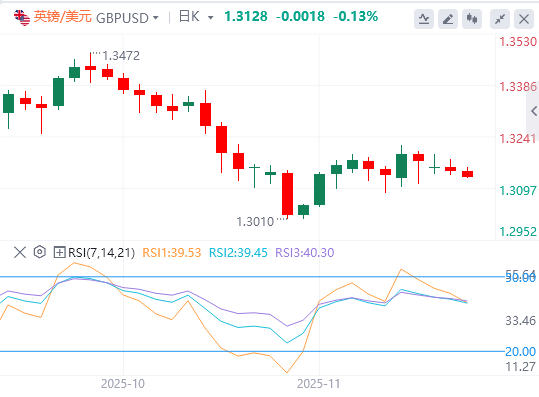Close the GBPUSD chart panel
The height and width of the screenshot is (397, 539).
(524, 19)
